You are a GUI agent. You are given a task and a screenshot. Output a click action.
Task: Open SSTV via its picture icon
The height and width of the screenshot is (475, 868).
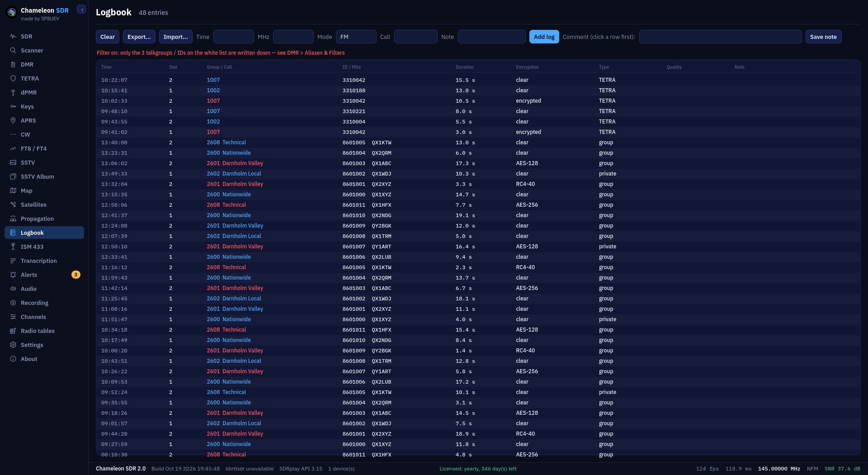tap(13, 162)
